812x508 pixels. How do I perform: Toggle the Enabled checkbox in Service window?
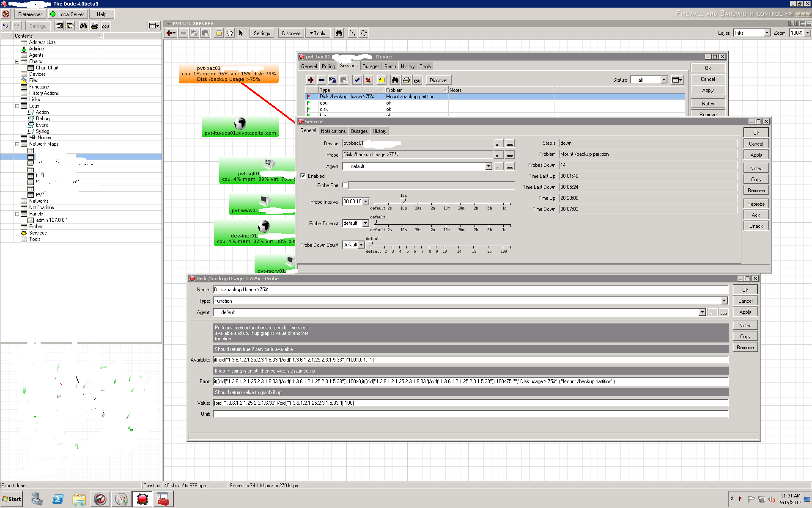[303, 176]
